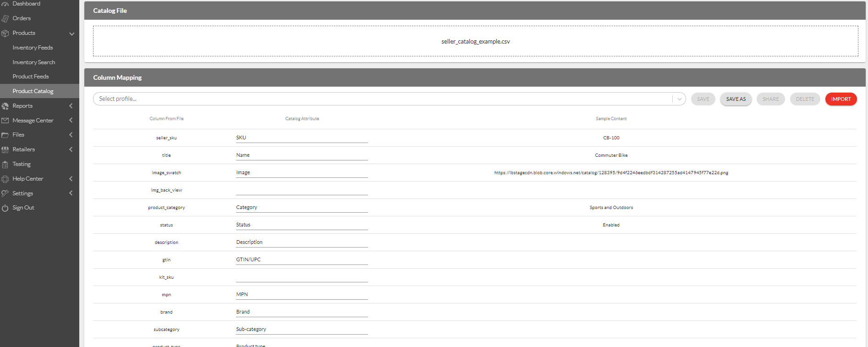Click the Orders icon in sidebar
The width and height of the screenshot is (868, 347).
(5, 19)
